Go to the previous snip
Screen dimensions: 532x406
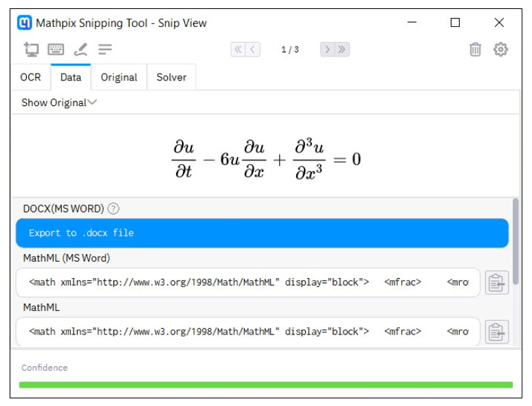click(x=254, y=50)
